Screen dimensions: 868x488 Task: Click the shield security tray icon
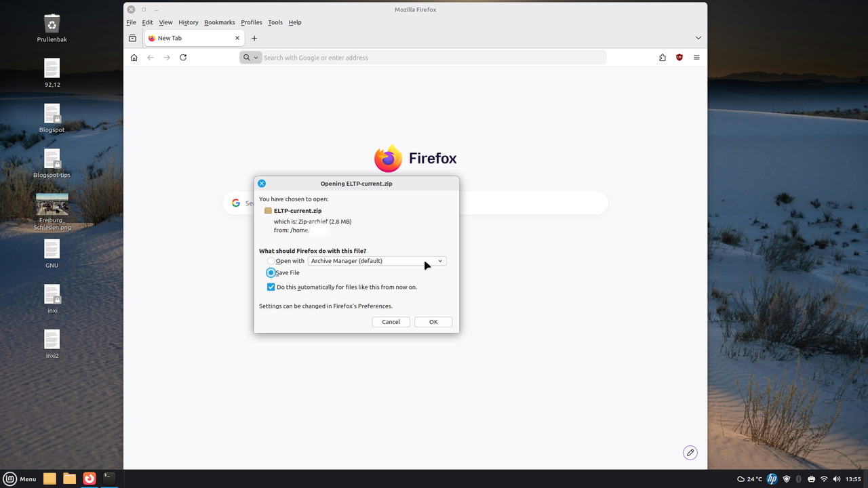[x=787, y=479]
